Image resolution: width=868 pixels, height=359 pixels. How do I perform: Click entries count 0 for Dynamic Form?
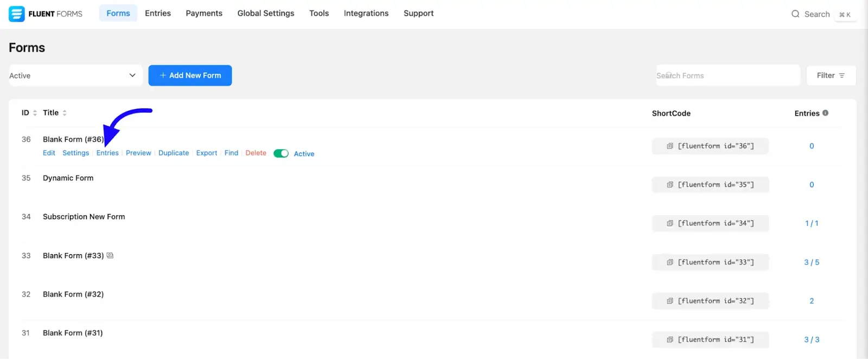(812, 185)
